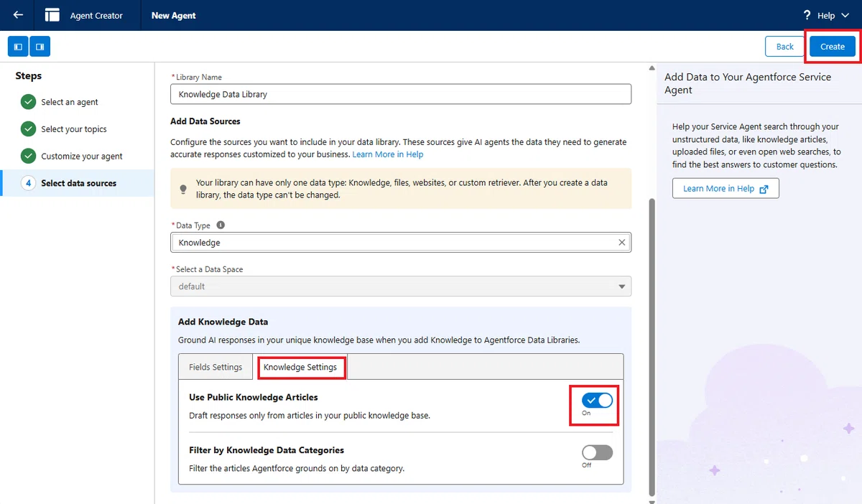Click the Library Name input field

tap(401, 94)
